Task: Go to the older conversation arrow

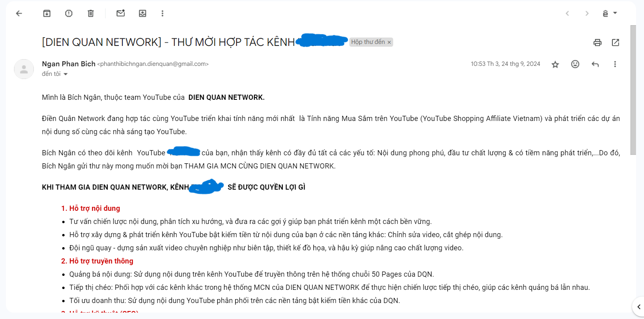Action: [x=587, y=13]
